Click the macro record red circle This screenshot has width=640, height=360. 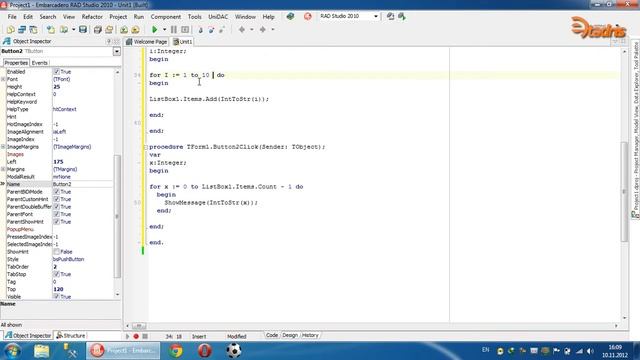(x=136, y=336)
